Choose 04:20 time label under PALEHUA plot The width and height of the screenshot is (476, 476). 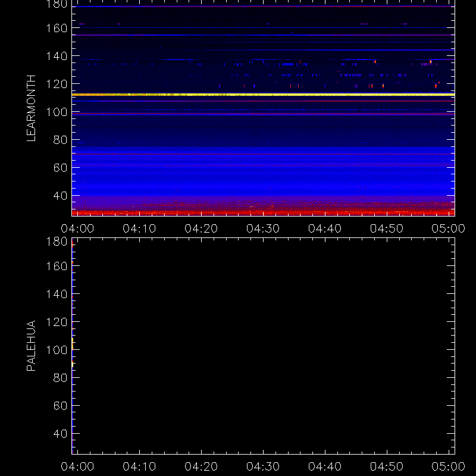click(x=201, y=466)
